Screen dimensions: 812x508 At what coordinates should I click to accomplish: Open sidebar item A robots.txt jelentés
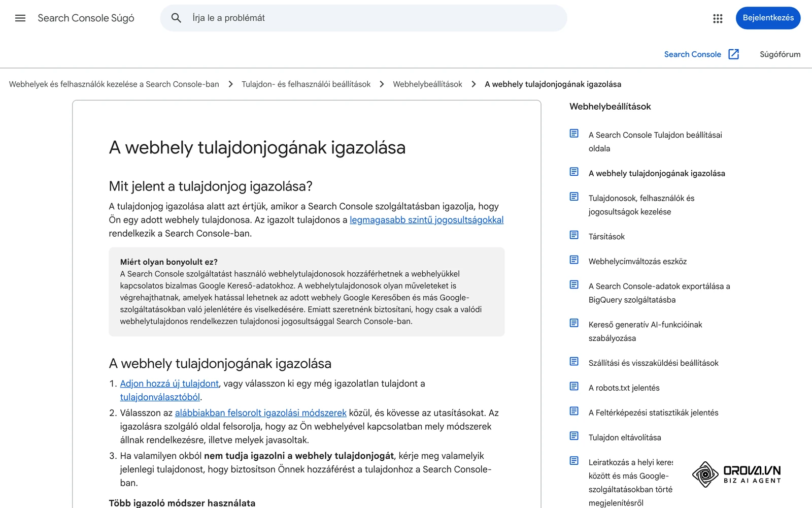(624, 388)
